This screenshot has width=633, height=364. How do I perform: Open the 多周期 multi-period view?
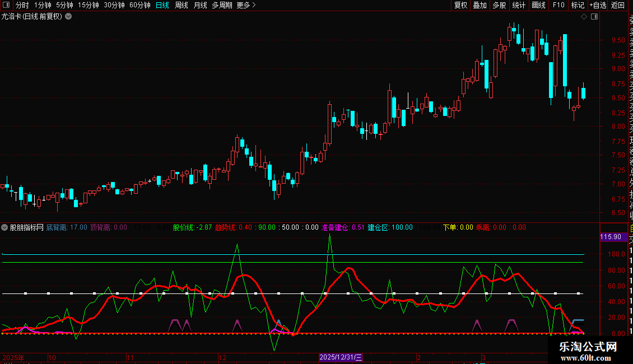pyautogui.click(x=222, y=5)
